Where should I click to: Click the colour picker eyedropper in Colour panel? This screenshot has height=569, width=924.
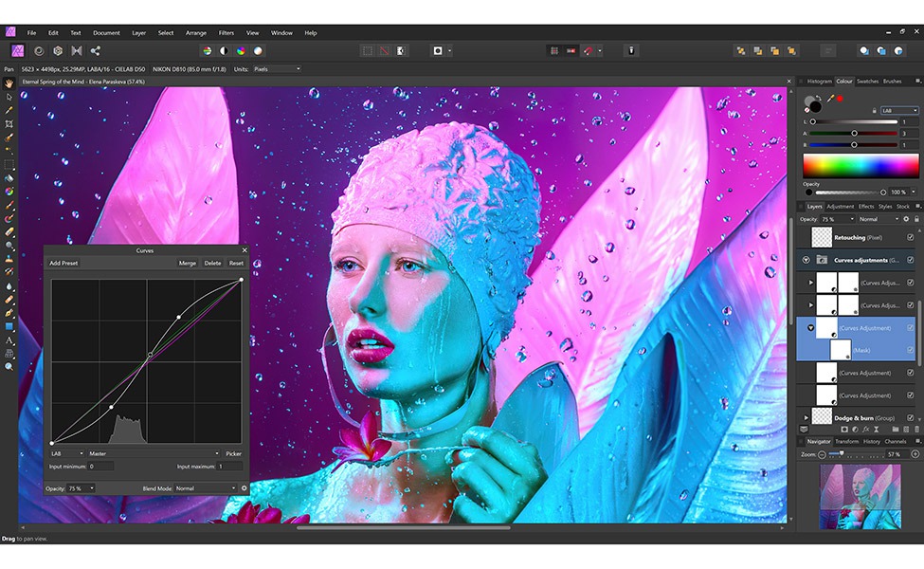pyautogui.click(x=830, y=99)
